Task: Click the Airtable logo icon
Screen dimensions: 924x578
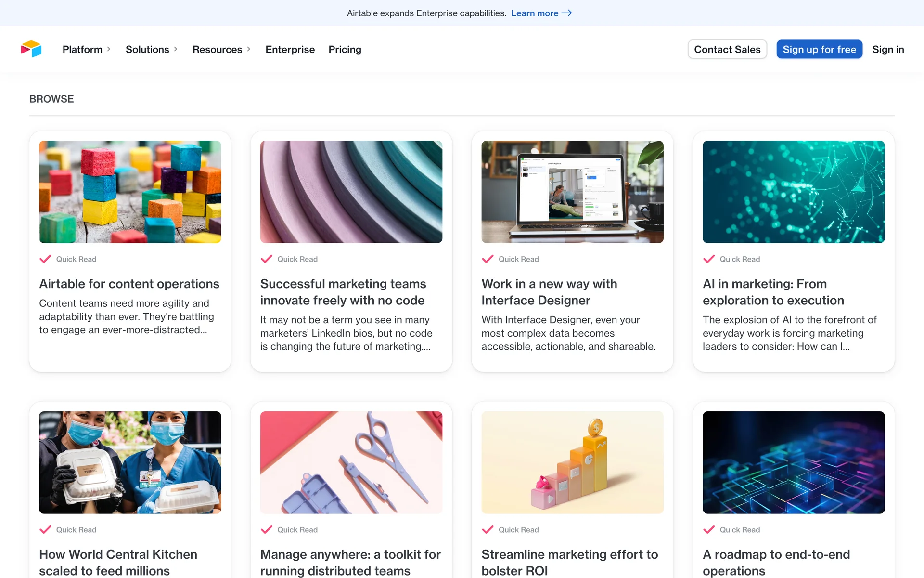Action: point(31,49)
